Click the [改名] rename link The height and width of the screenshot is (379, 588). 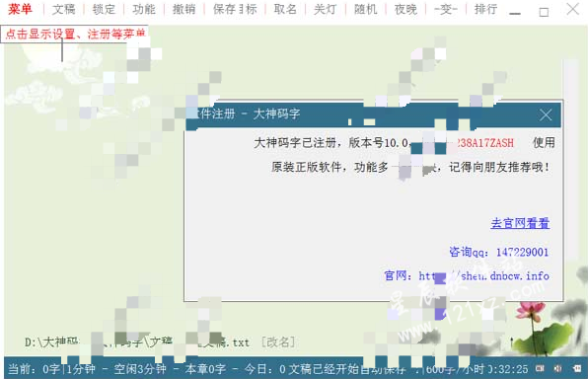pyautogui.click(x=278, y=341)
